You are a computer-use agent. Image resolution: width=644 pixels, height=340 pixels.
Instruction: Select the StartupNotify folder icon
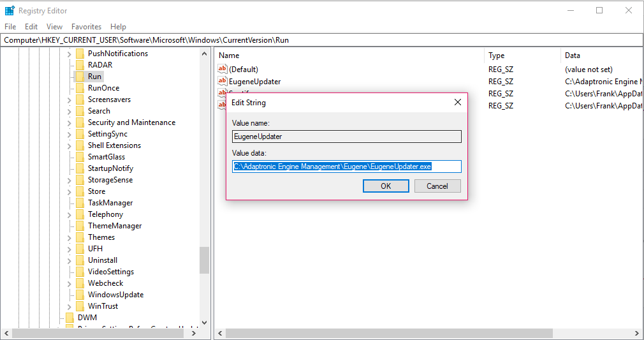click(80, 168)
